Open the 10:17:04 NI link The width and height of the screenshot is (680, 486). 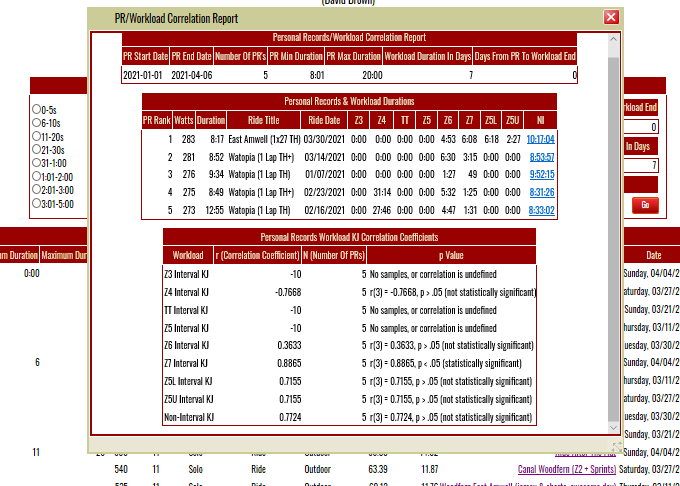point(540,139)
